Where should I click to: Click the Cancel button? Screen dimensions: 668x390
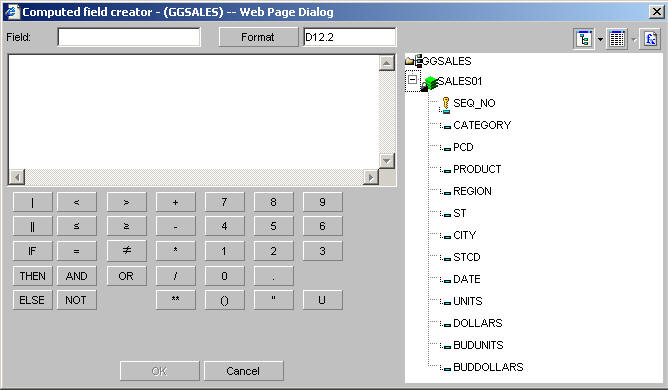coord(243,371)
